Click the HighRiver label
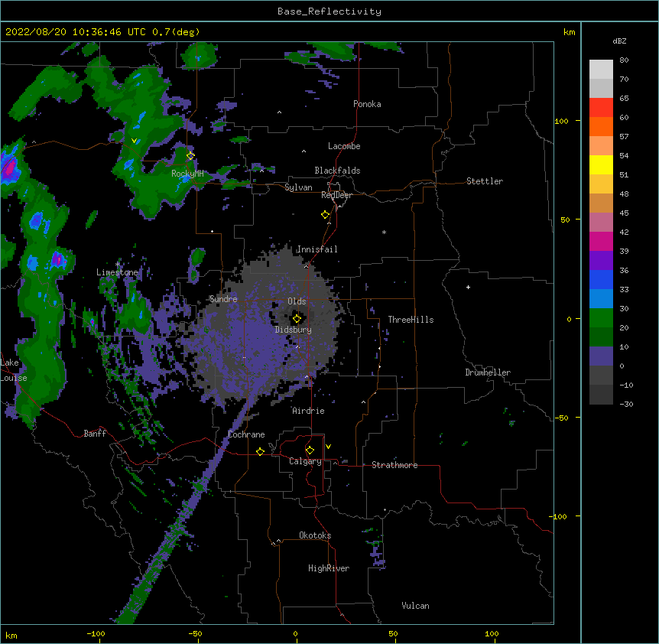The width and height of the screenshot is (659, 644). click(329, 568)
